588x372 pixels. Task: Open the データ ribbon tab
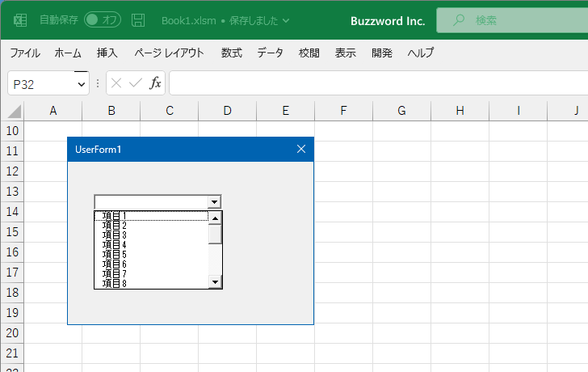click(x=270, y=53)
